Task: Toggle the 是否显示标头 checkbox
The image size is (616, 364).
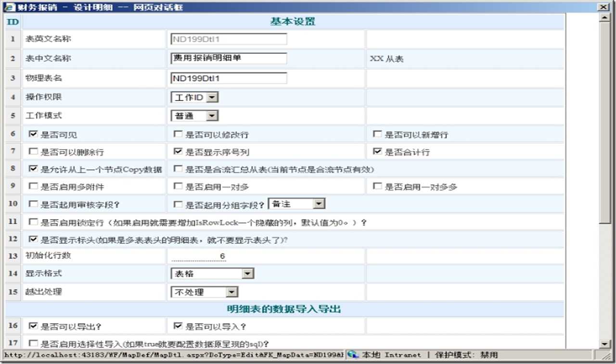Action: [x=33, y=239]
